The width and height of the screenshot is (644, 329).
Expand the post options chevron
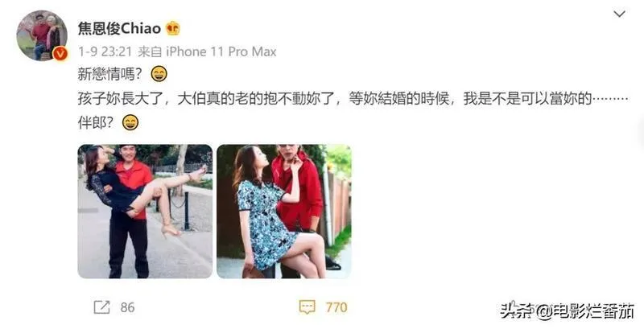pos(619,14)
